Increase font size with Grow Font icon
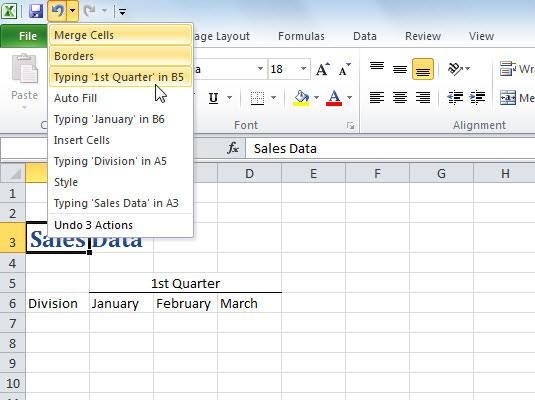This screenshot has height=400, width=535. (x=322, y=69)
